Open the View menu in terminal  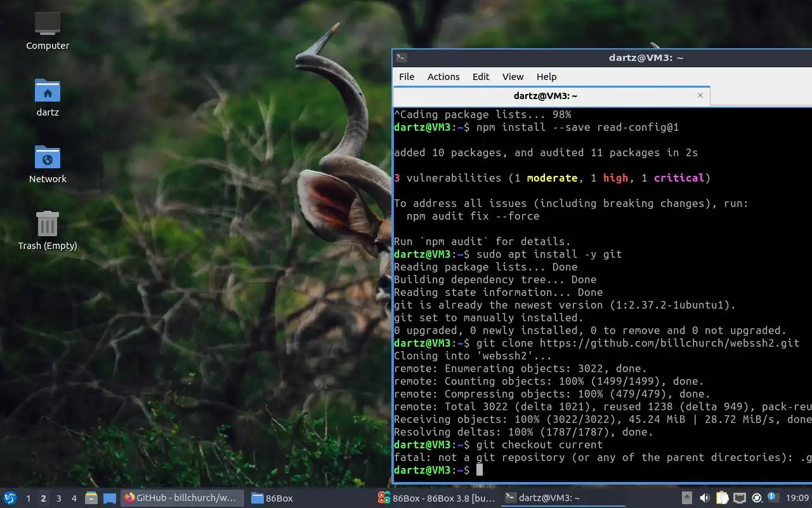click(x=513, y=77)
